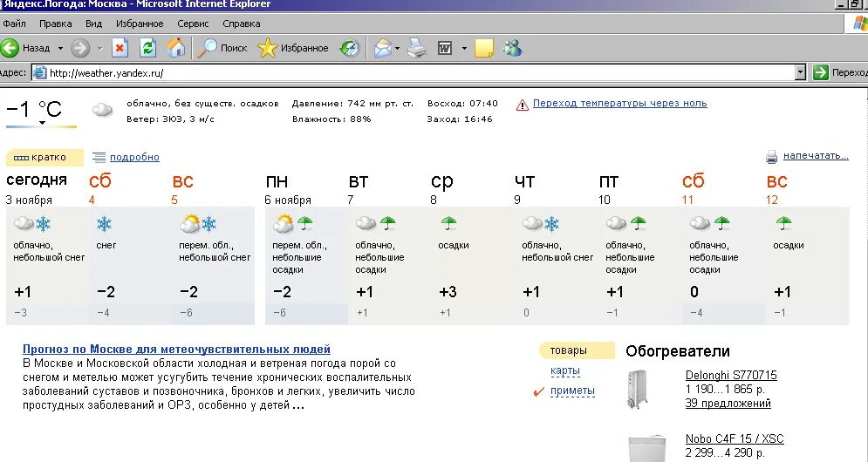
Task: Click the Delonghi heater thumbnail image
Action: point(638,389)
